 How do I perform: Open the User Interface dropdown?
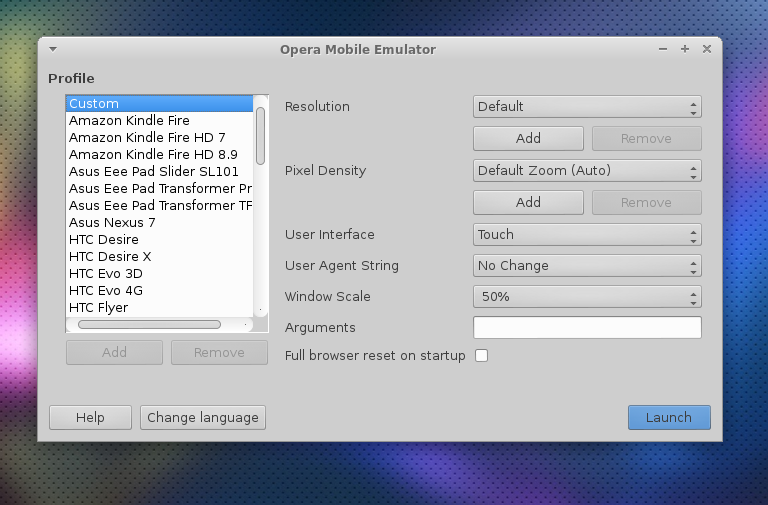coord(587,235)
